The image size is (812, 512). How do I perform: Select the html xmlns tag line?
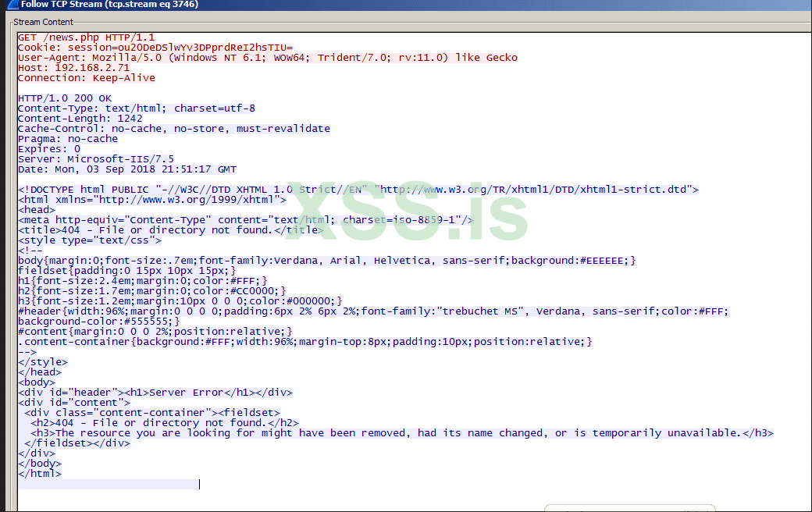point(151,199)
